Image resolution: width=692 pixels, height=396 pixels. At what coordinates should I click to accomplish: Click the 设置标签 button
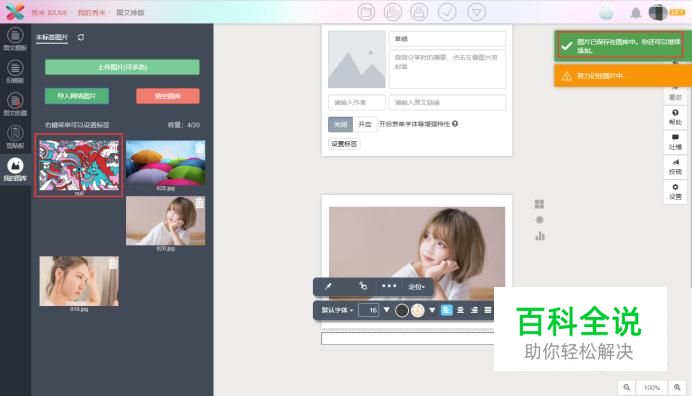(344, 144)
